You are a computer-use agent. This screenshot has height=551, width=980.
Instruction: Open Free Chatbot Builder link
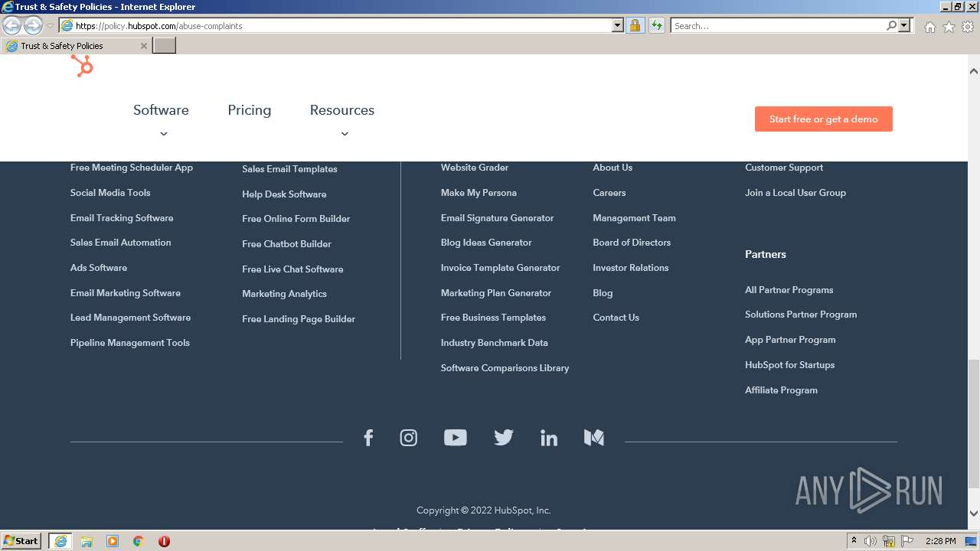(x=286, y=244)
